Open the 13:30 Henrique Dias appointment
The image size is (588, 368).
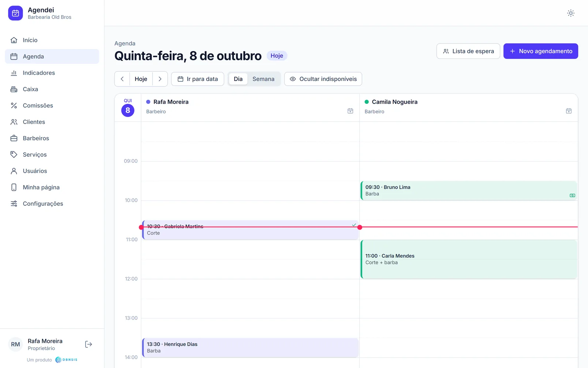click(x=250, y=348)
